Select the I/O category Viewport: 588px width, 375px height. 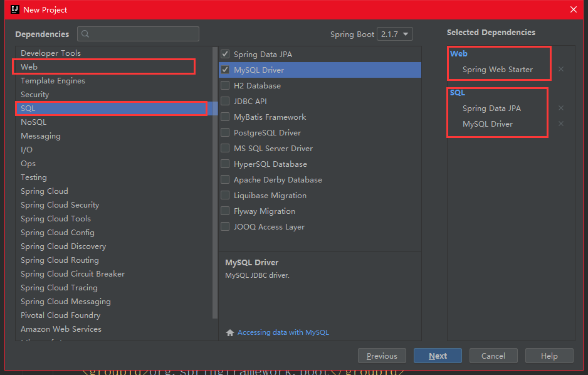click(113, 150)
